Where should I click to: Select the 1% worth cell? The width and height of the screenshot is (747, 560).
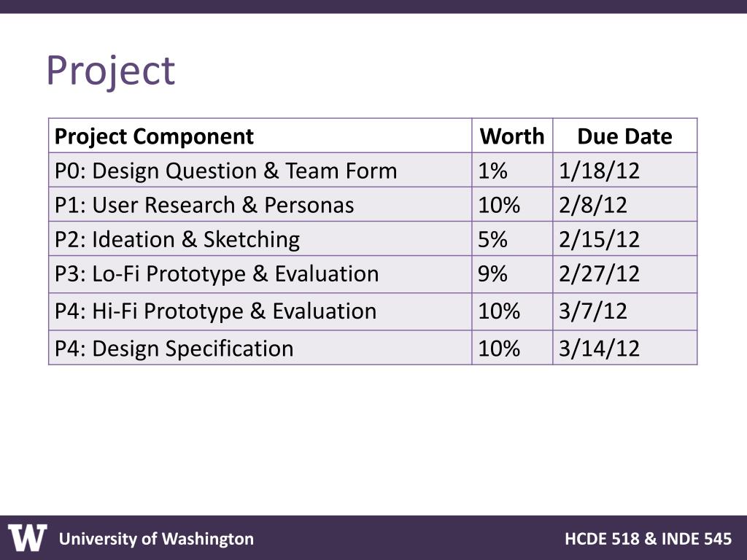click(493, 171)
